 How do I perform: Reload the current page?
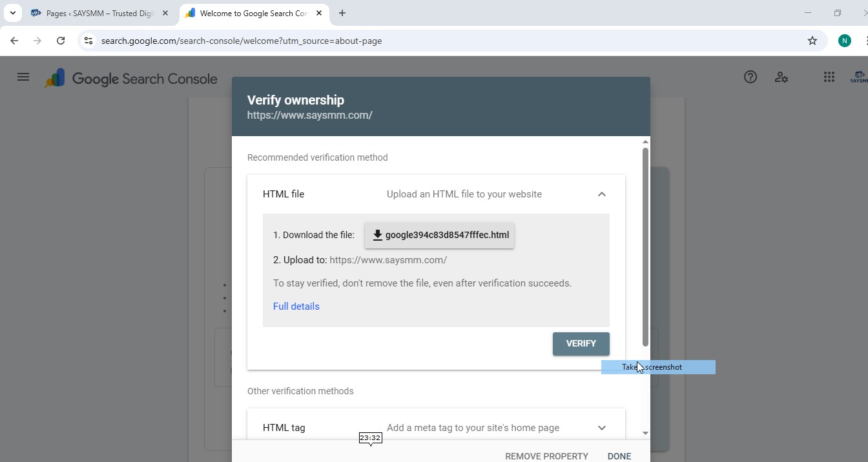61,41
